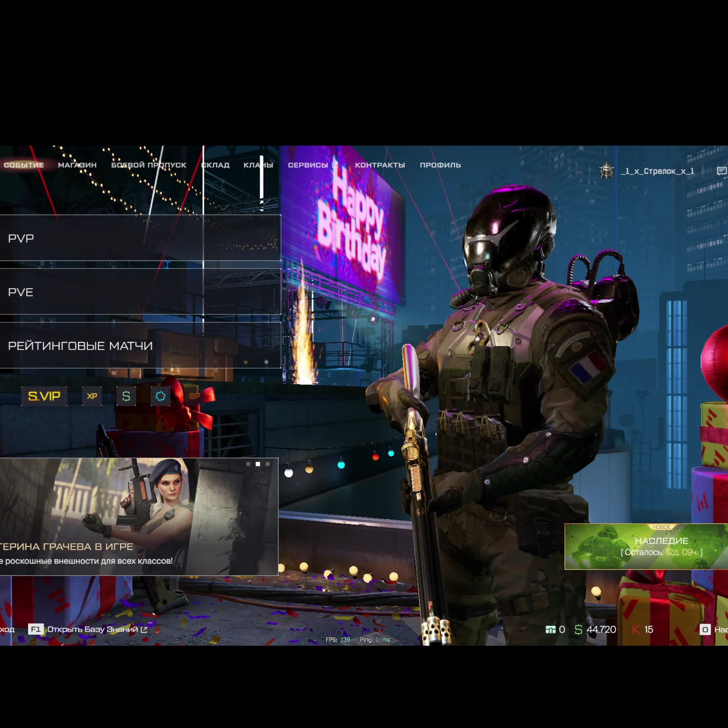The image size is (728, 728).
Task: Select the third news banner dot
Action: [268, 464]
